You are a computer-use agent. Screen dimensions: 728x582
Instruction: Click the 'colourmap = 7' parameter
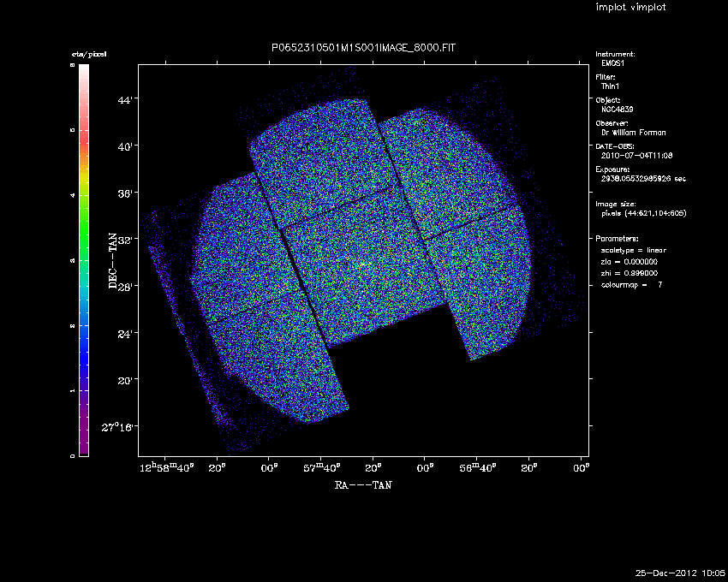click(x=631, y=285)
